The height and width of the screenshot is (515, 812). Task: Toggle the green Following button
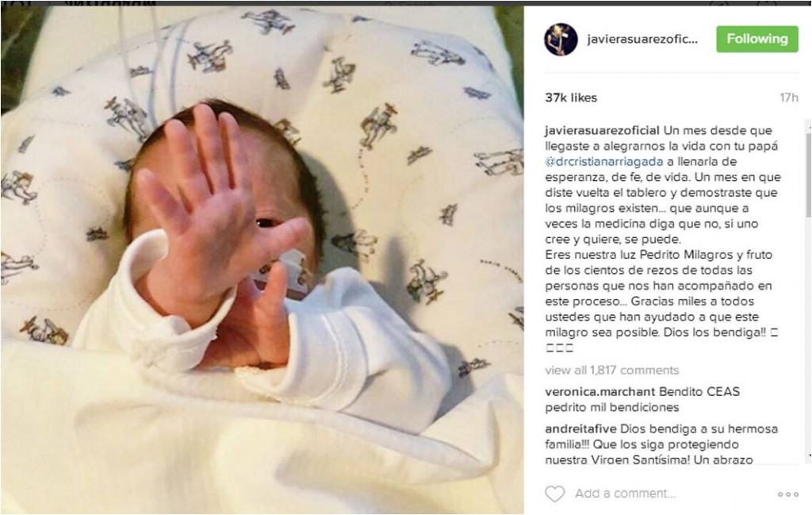[x=757, y=39]
